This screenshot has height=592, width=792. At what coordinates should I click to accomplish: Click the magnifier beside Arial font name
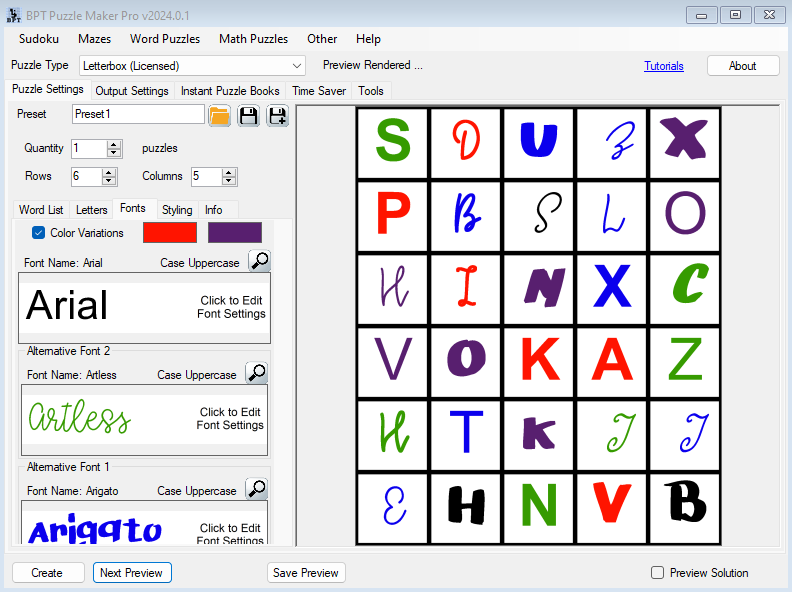[259, 262]
